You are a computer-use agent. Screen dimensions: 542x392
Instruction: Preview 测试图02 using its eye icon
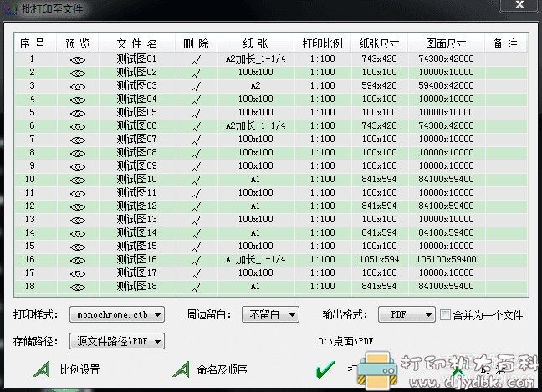(78, 74)
